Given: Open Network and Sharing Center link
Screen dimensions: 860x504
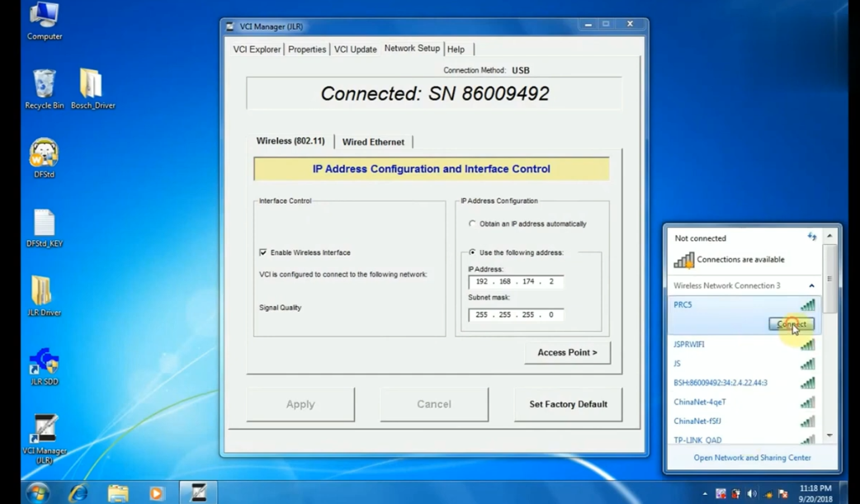Looking at the screenshot, I should [x=752, y=457].
